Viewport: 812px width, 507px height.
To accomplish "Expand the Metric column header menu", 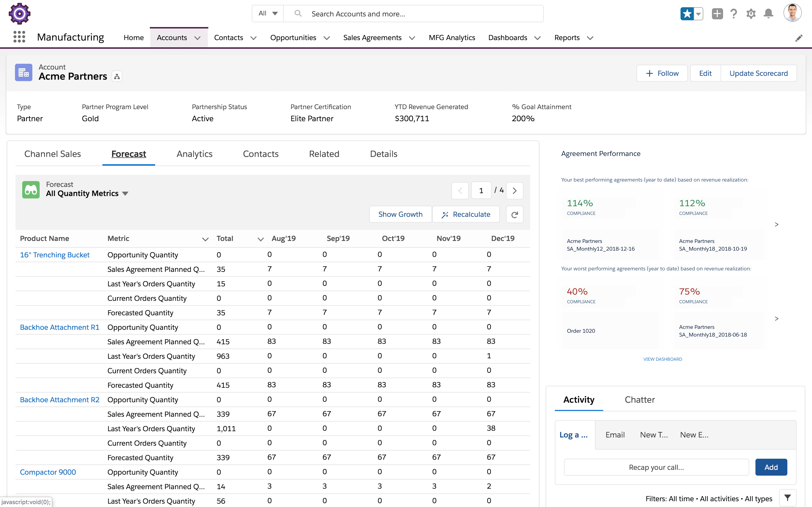I will coord(205,239).
